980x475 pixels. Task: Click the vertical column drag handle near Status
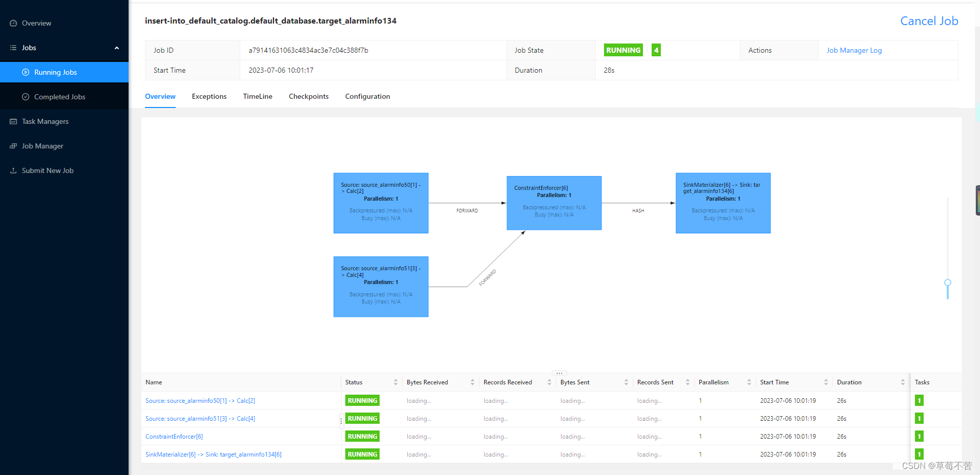pos(341,421)
